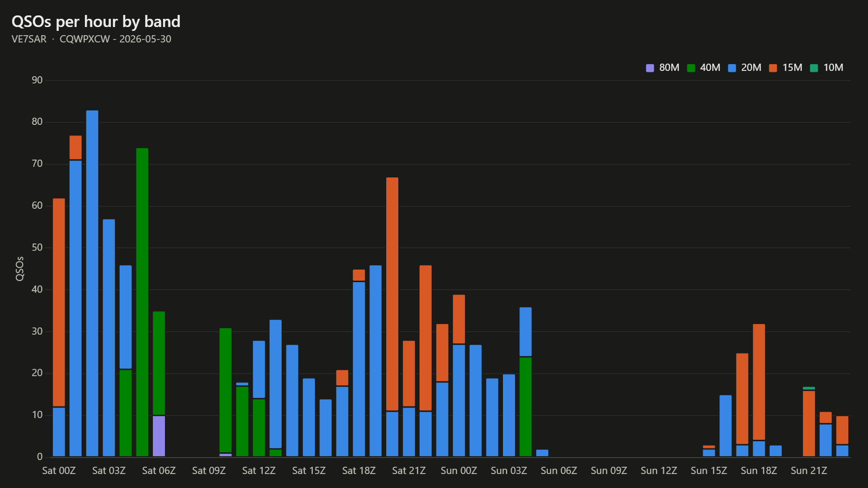This screenshot has width=868, height=488.
Task: Click the 'Sat 12Z' x-axis label
Action: [259, 471]
